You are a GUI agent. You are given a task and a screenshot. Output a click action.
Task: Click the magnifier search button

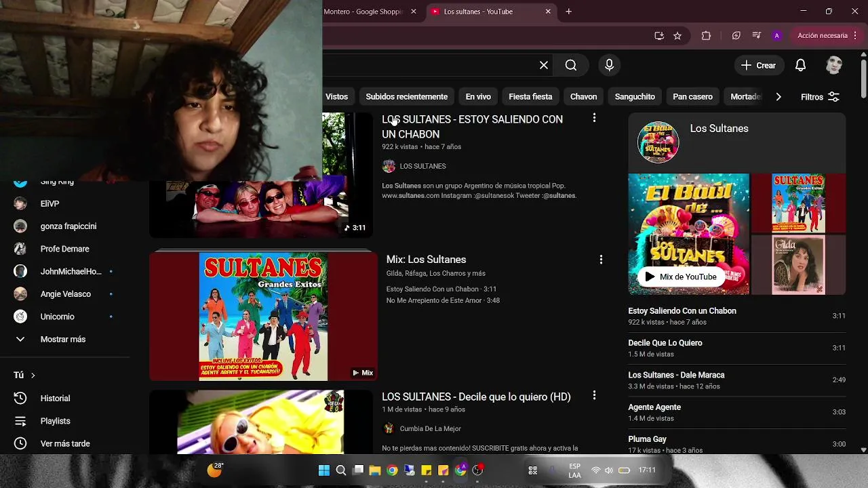[x=571, y=65]
